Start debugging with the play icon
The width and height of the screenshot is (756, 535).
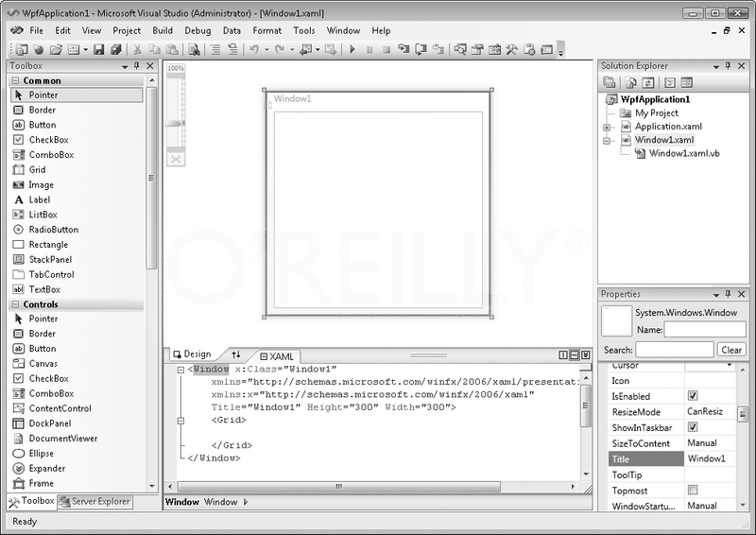(x=352, y=49)
